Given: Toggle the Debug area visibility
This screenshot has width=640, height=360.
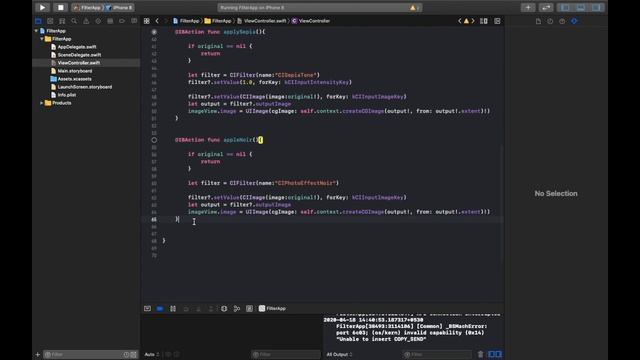Looking at the screenshot, I should (581, 7).
